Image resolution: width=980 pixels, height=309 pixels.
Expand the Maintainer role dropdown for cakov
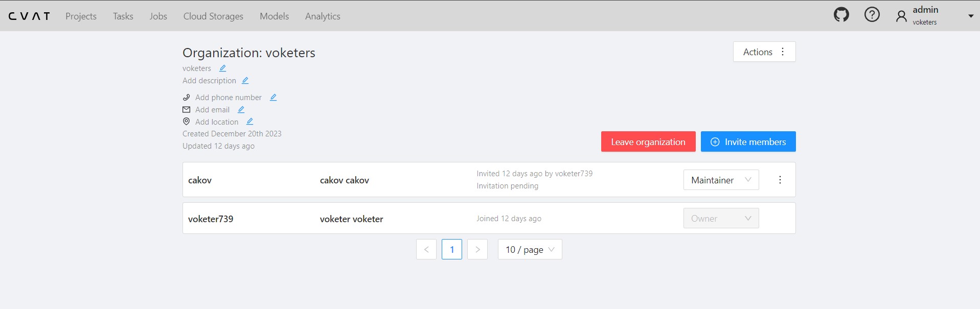point(721,180)
